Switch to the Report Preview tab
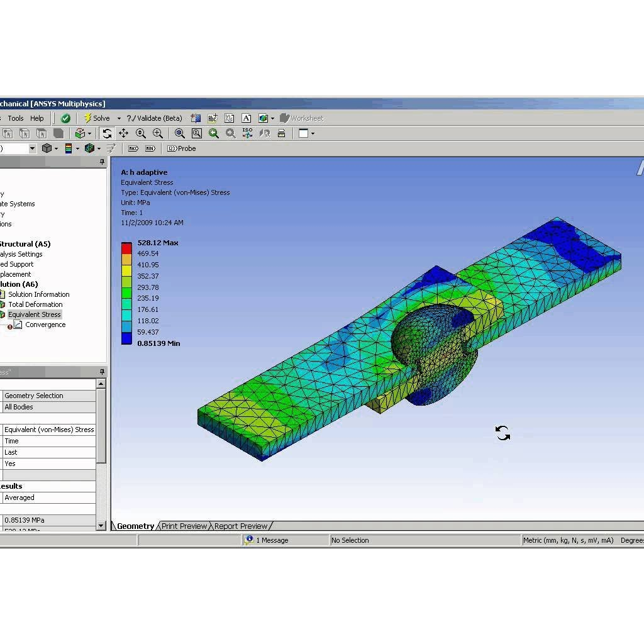 point(240,526)
